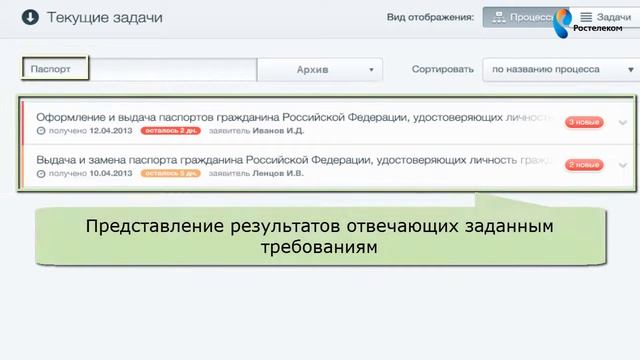Click the Вид отображения label
Image resolution: width=640 pixels, height=360 pixels.
[430, 18]
